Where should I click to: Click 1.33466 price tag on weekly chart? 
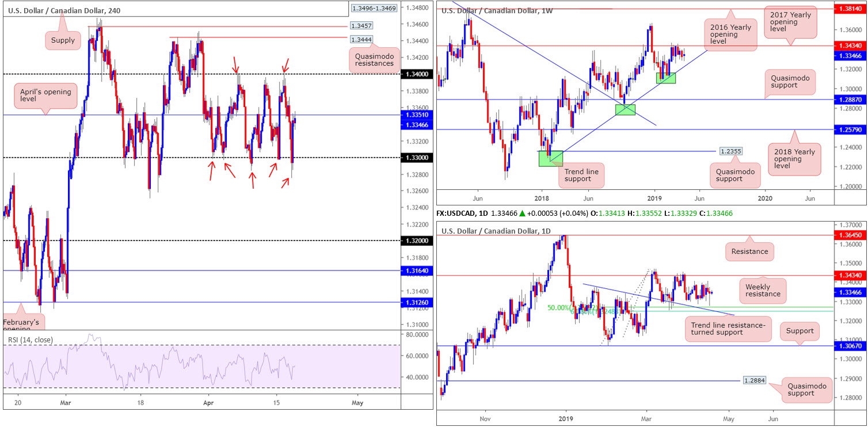click(851, 57)
